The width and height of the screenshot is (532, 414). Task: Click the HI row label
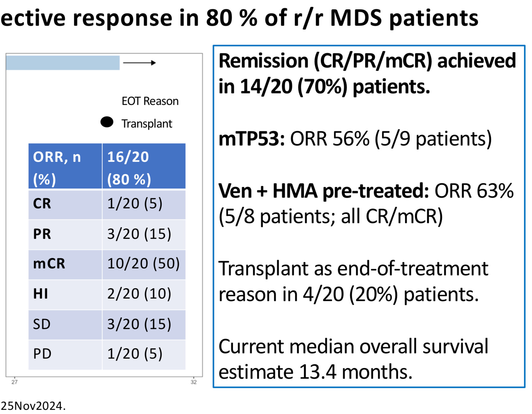[41, 294]
